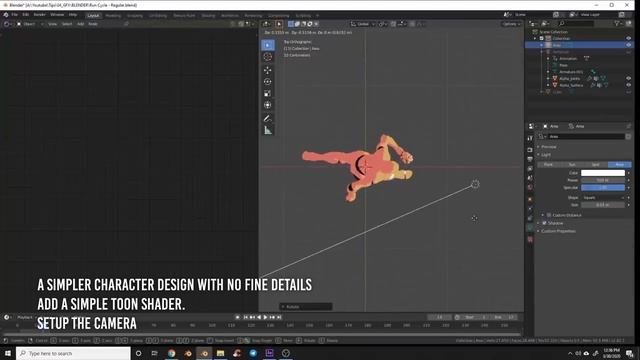Select the Measure ruler tool
640x360 pixels.
click(x=268, y=130)
